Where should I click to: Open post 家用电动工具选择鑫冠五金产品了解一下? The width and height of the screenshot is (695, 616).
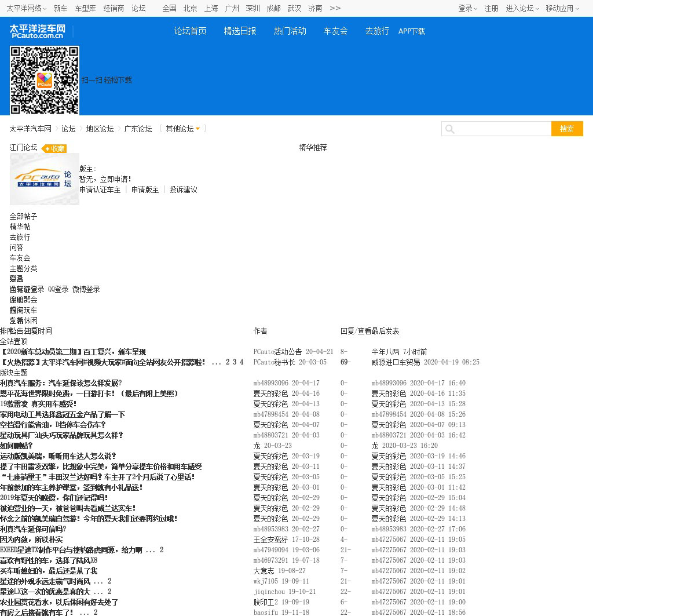(x=63, y=414)
